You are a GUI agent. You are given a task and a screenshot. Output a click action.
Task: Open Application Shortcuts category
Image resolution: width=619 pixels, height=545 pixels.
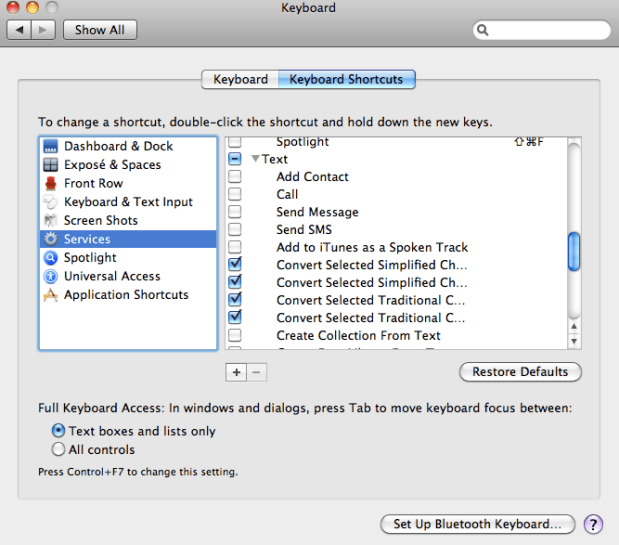(128, 295)
